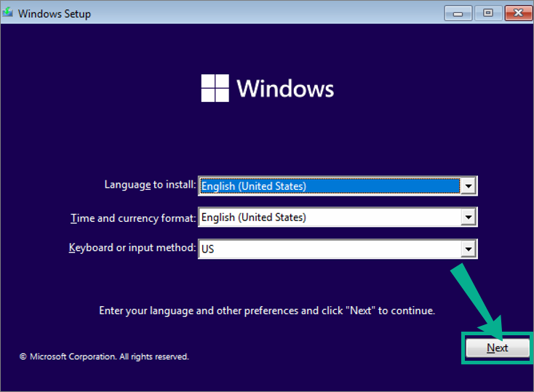The width and height of the screenshot is (534, 392).
Task: Click the 'Windows Setup' title text
Action: pos(55,14)
